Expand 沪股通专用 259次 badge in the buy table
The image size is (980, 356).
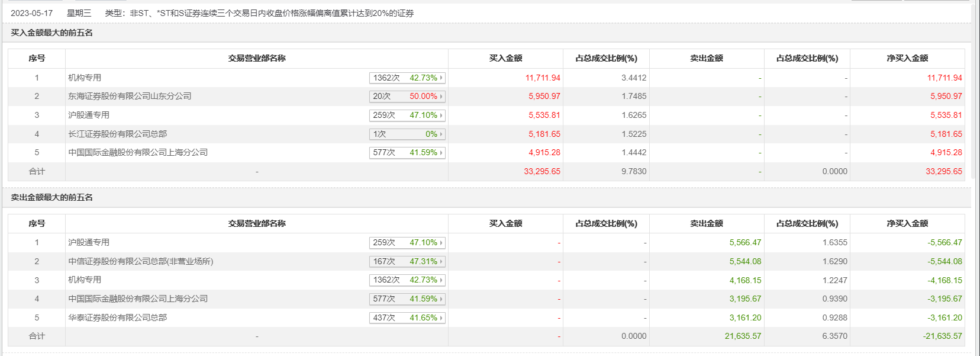tap(407, 116)
